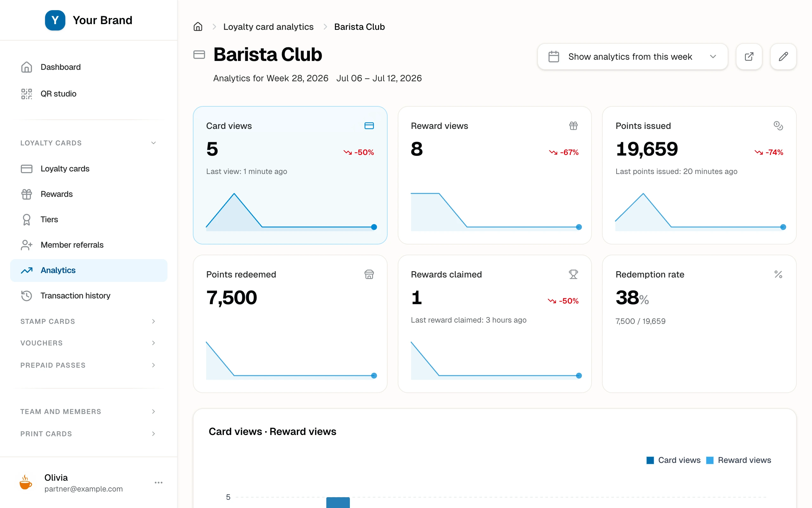Select the Redemption rate tile
This screenshot has width=812, height=508.
tap(699, 324)
